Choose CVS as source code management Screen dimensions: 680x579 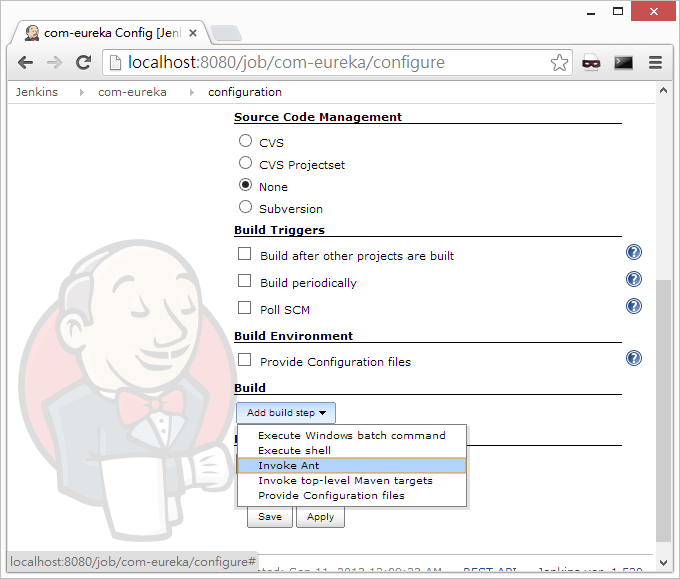245,142
